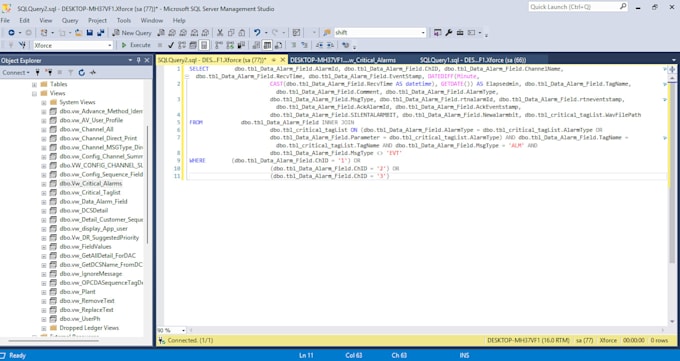
Task: Click the Save All icon
Action: click(x=101, y=33)
